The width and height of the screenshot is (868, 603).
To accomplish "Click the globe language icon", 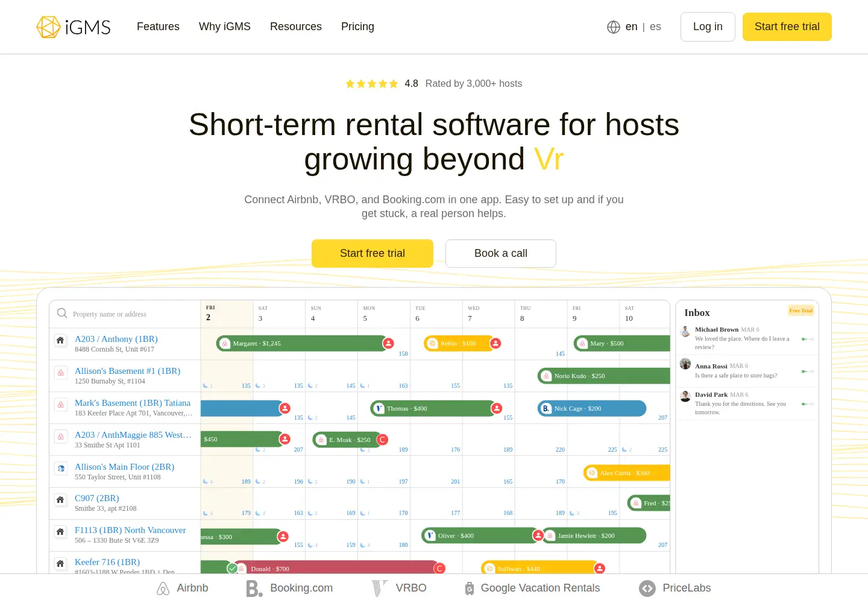I will (614, 27).
